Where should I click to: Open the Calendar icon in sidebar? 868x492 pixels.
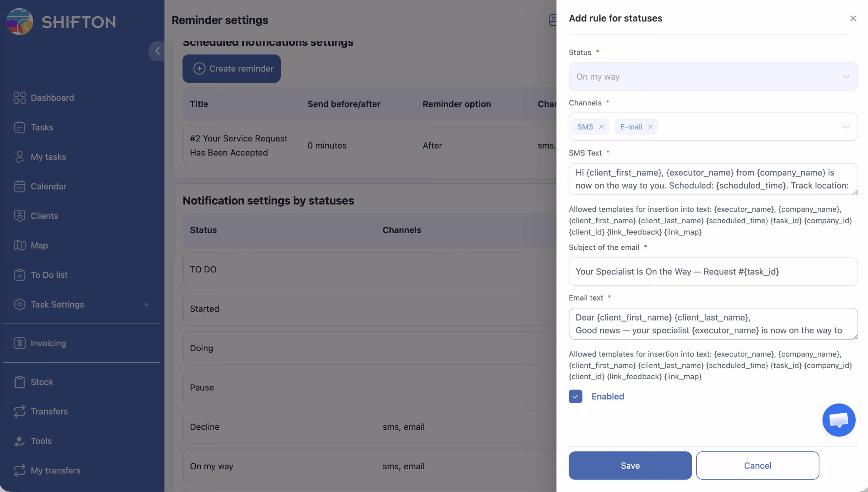(19, 186)
